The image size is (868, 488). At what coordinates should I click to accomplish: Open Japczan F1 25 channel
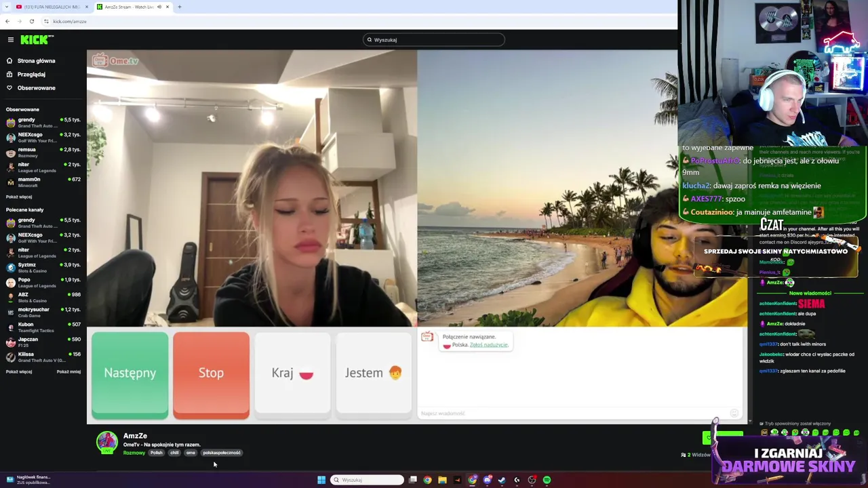tap(42, 342)
